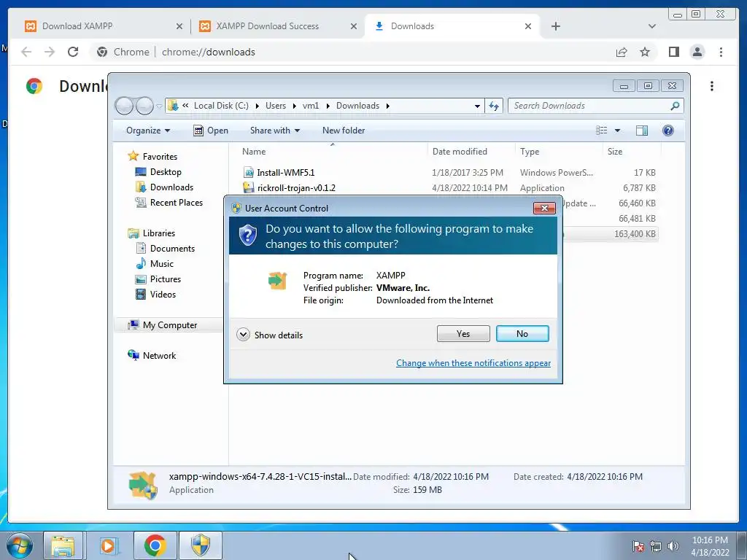Click Change your view icon in Explorer
This screenshot has width=747, height=560.
click(602, 131)
